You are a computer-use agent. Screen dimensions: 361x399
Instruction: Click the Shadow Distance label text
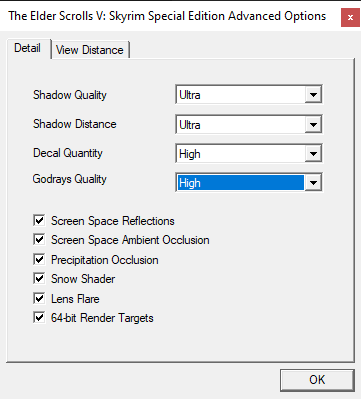tap(75, 124)
